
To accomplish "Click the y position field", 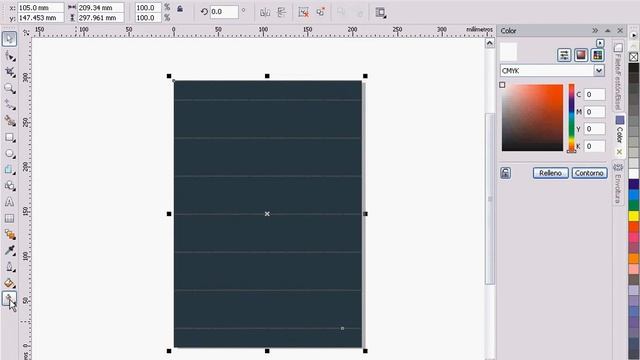I will [x=41, y=18].
